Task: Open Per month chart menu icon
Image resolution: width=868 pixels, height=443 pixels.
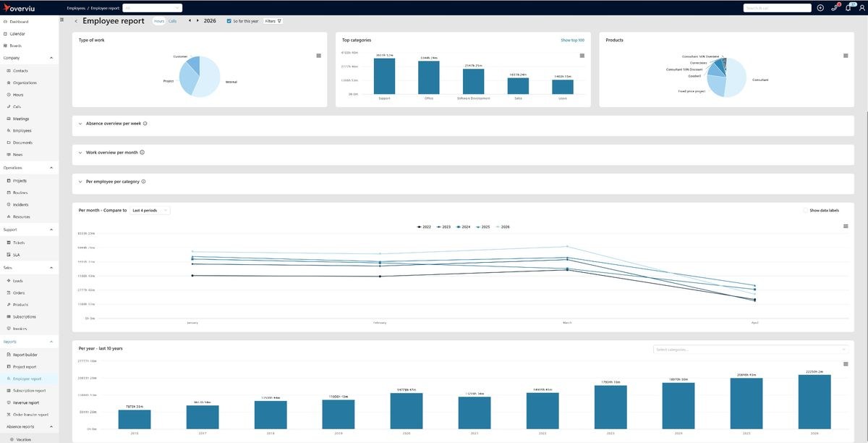Action: pyautogui.click(x=846, y=227)
